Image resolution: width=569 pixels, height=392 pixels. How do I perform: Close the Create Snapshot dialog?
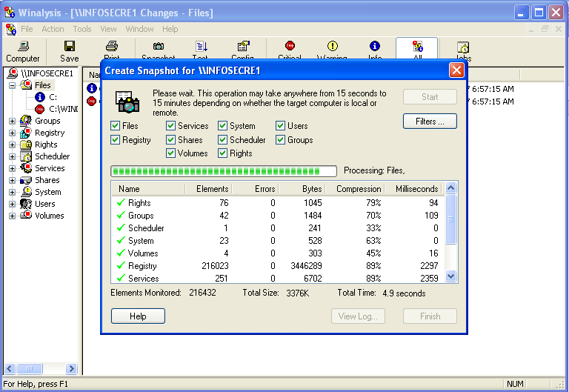click(x=456, y=70)
